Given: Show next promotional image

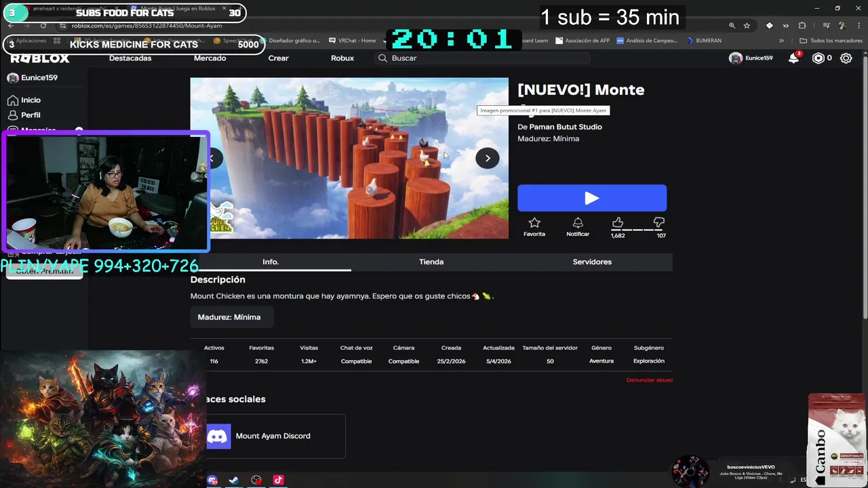Looking at the screenshot, I should (487, 158).
